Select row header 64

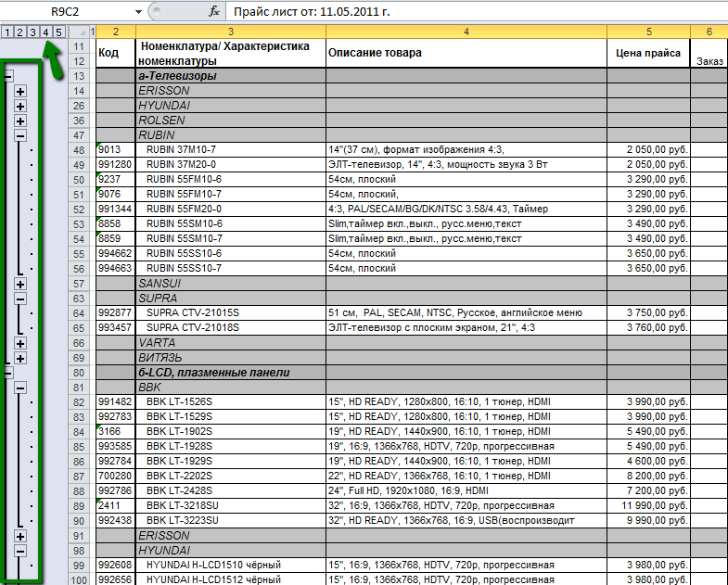click(79, 313)
